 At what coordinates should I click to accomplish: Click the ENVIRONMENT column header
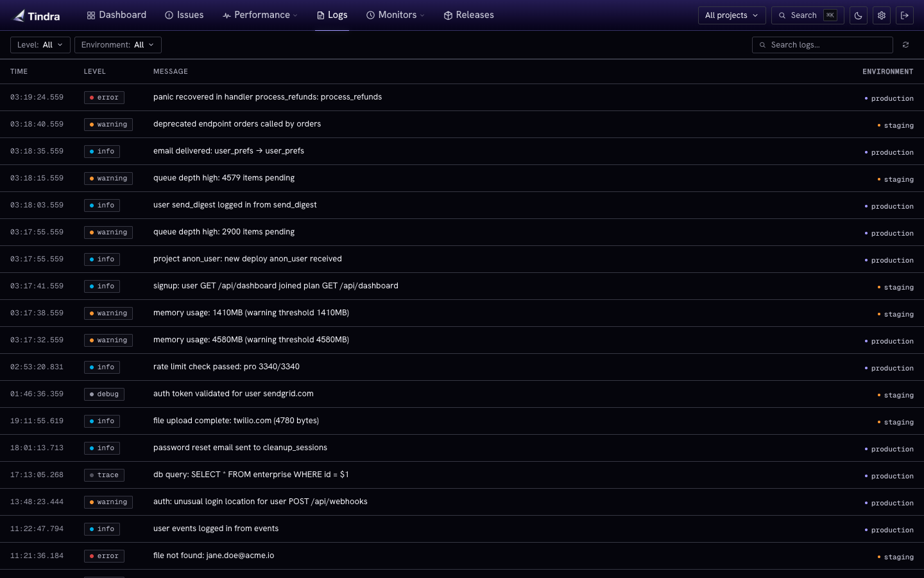pyautogui.click(x=887, y=71)
